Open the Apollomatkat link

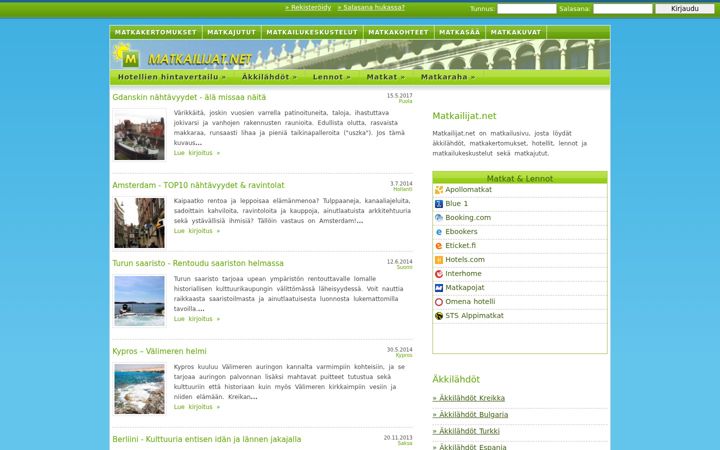[x=468, y=190]
